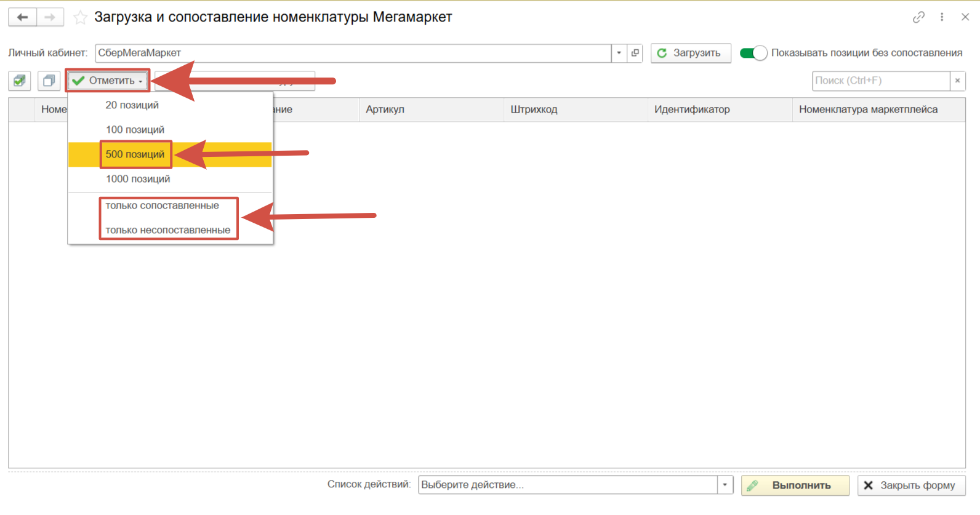Open the selected Личный кабинет record
This screenshot has width=980, height=515.
click(x=635, y=53)
